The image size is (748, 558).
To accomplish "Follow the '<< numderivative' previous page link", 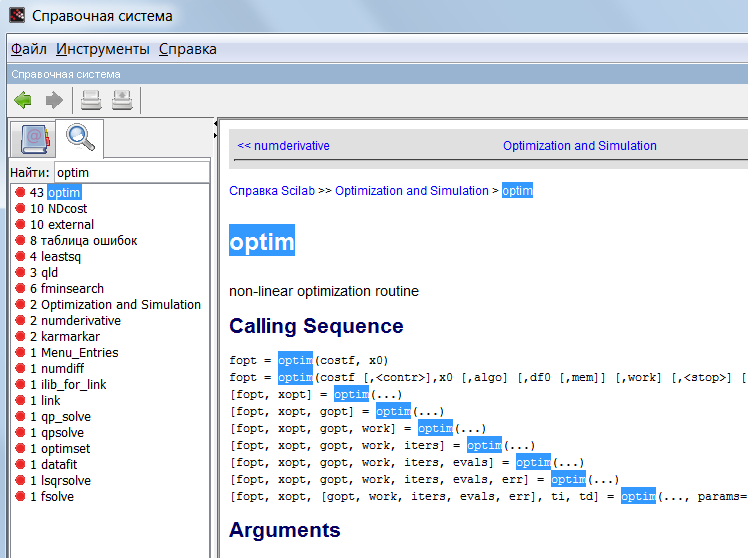I will click(283, 145).
